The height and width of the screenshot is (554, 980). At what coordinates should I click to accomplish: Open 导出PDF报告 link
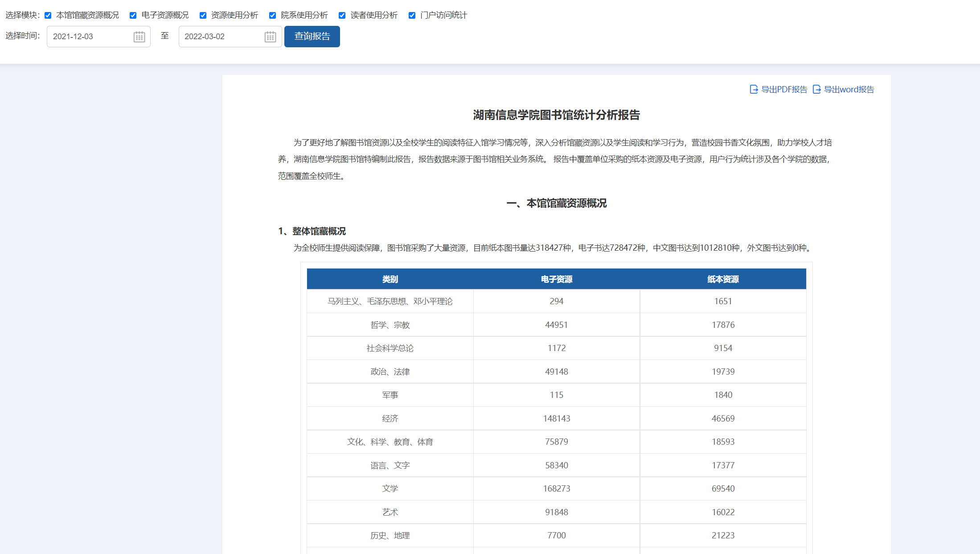[x=784, y=89]
